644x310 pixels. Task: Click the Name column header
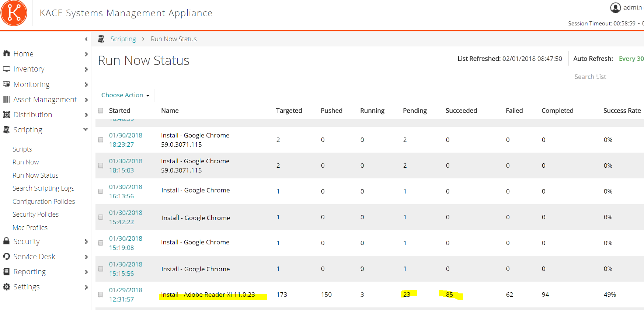170,111
